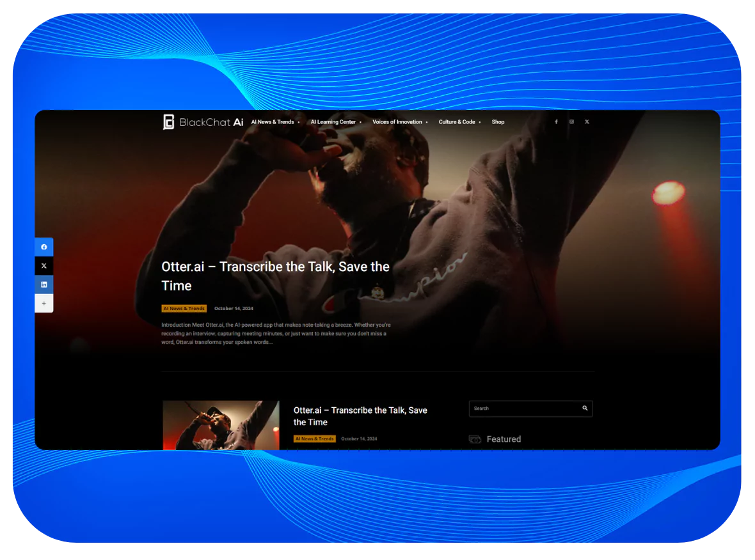The width and height of the screenshot is (755, 560).
Task: Expand AI News & Trends nav dropdown
Action: point(275,122)
